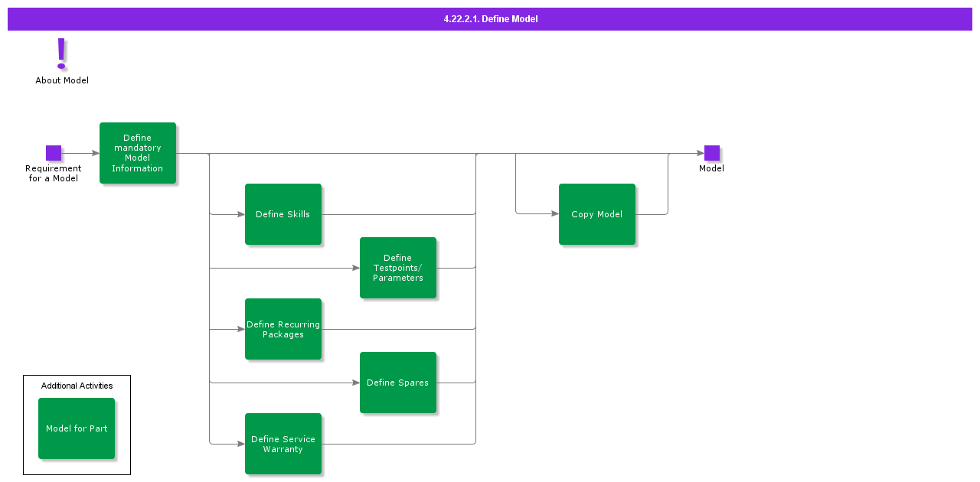Viewport: 980px width, 482px height.
Task: Click the Requirement for a Model label
Action: pos(53,174)
